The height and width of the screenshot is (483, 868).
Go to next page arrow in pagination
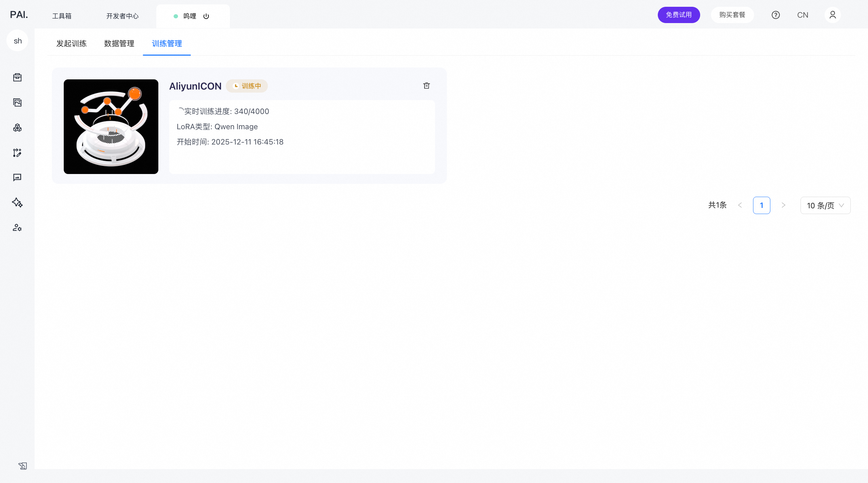(x=783, y=205)
